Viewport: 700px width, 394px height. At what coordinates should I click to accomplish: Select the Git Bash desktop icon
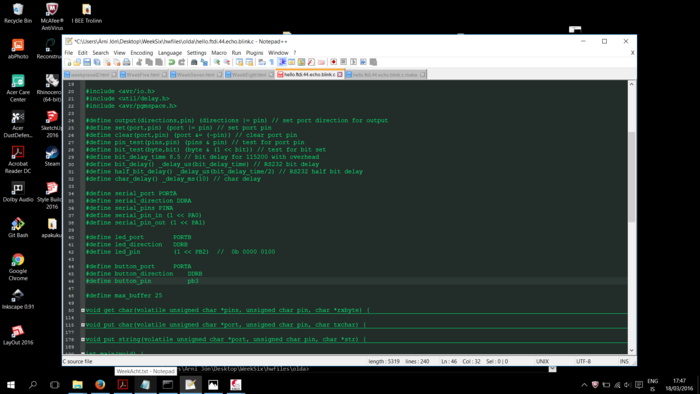pyautogui.click(x=18, y=228)
